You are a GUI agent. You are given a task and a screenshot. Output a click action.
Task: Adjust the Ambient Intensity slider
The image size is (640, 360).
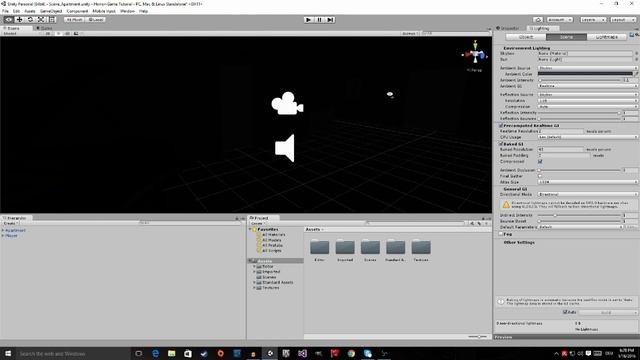pyautogui.click(x=580, y=80)
